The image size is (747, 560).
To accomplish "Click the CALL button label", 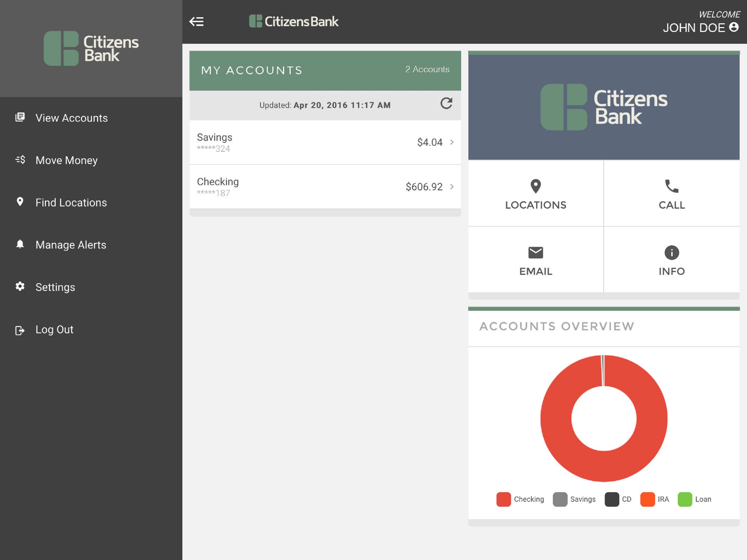I will (x=671, y=205).
